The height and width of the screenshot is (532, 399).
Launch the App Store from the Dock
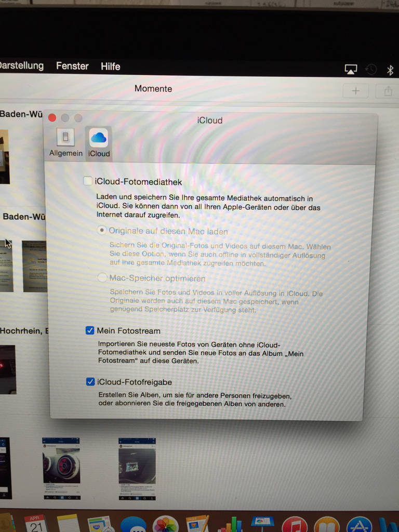pos(359,525)
